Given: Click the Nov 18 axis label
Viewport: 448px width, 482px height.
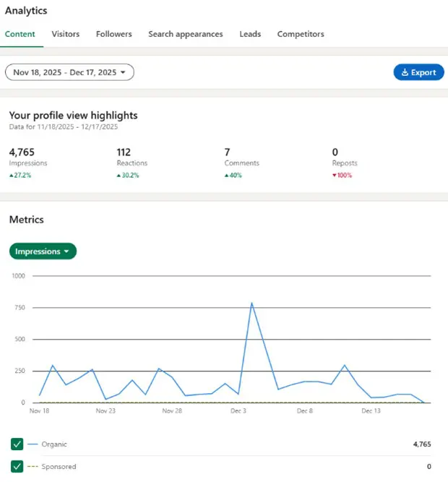Looking at the screenshot, I should coord(39,410).
